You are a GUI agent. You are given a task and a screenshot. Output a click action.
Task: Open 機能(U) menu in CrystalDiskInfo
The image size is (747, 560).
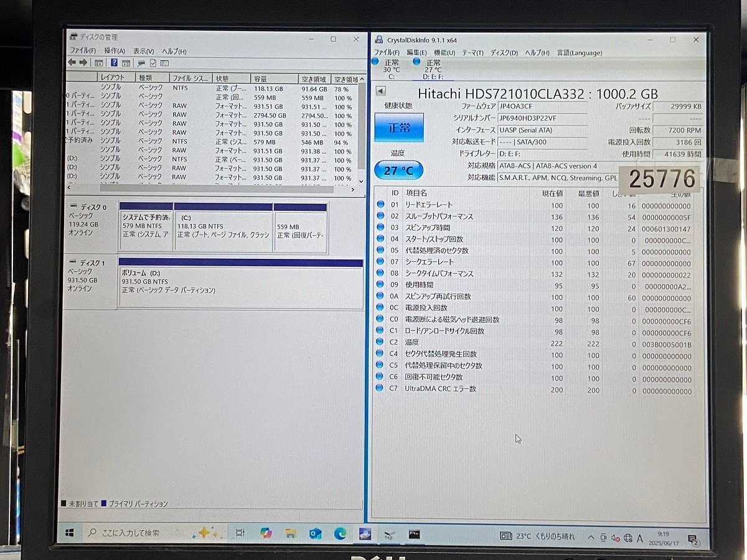(x=444, y=53)
